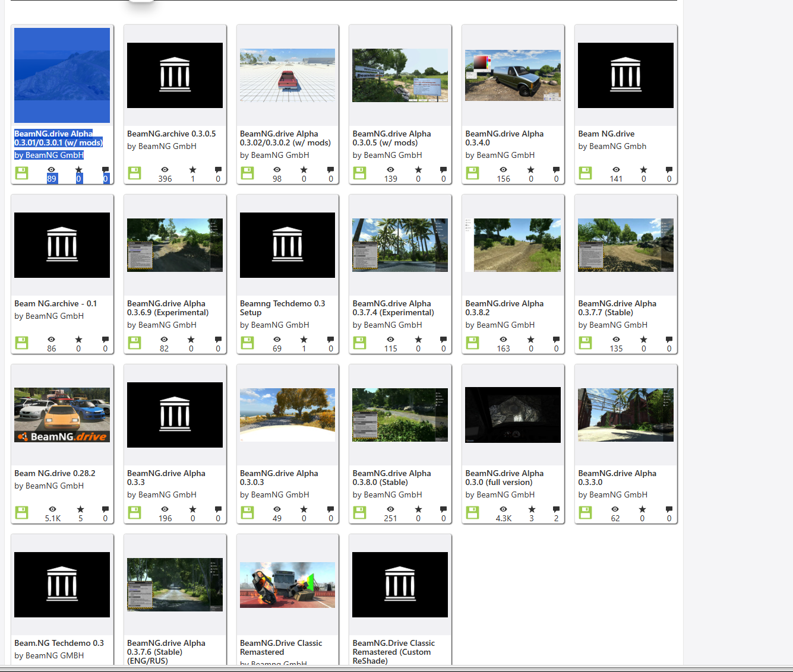
Task: Click the "163" view count on Alpha 0.3.8.2
Action: (x=504, y=348)
